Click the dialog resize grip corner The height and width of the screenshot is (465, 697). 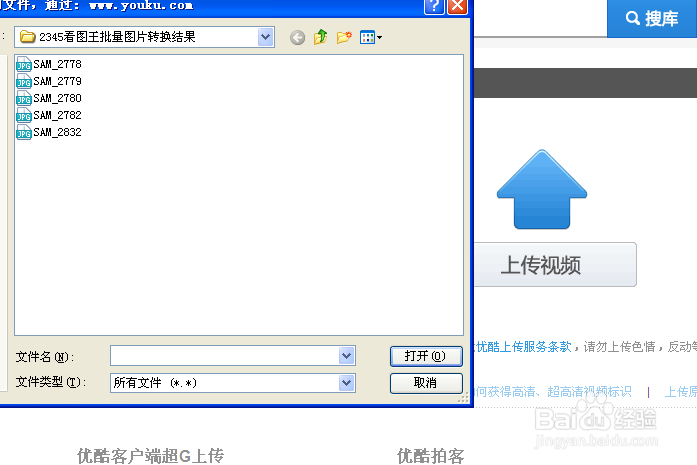[x=464, y=398]
